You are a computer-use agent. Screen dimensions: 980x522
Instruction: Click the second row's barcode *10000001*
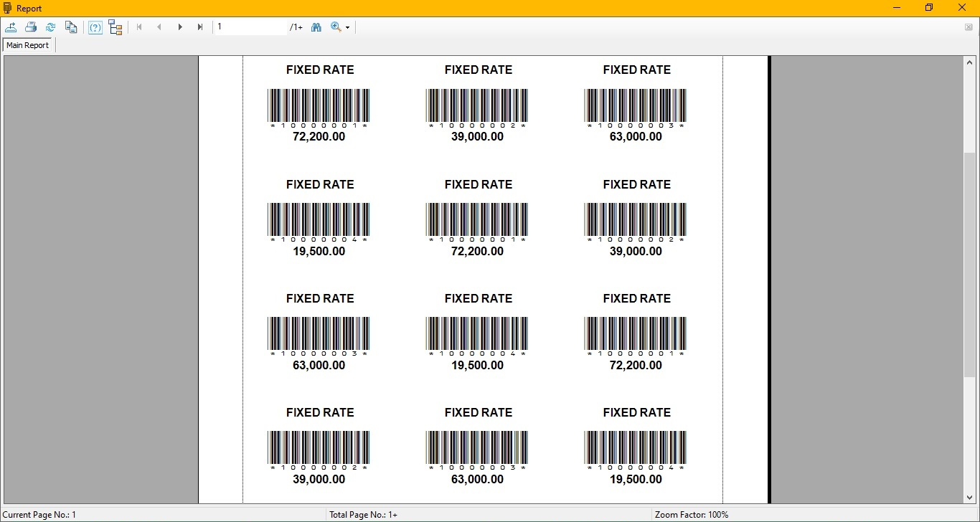pyautogui.click(x=478, y=223)
